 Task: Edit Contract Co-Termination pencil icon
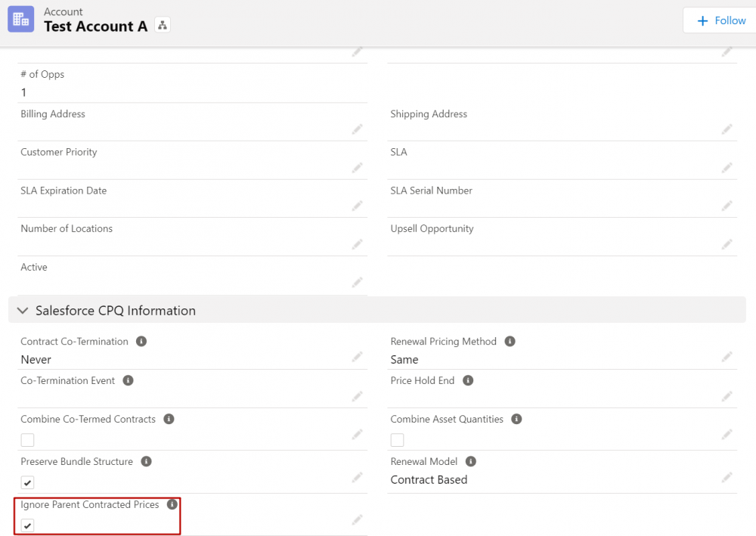[x=357, y=357]
